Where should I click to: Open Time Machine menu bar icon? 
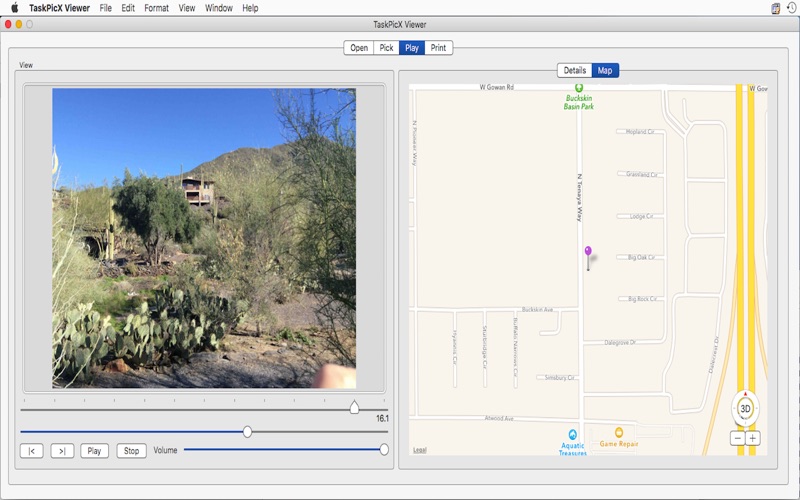pyautogui.click(x=791, y=8)
